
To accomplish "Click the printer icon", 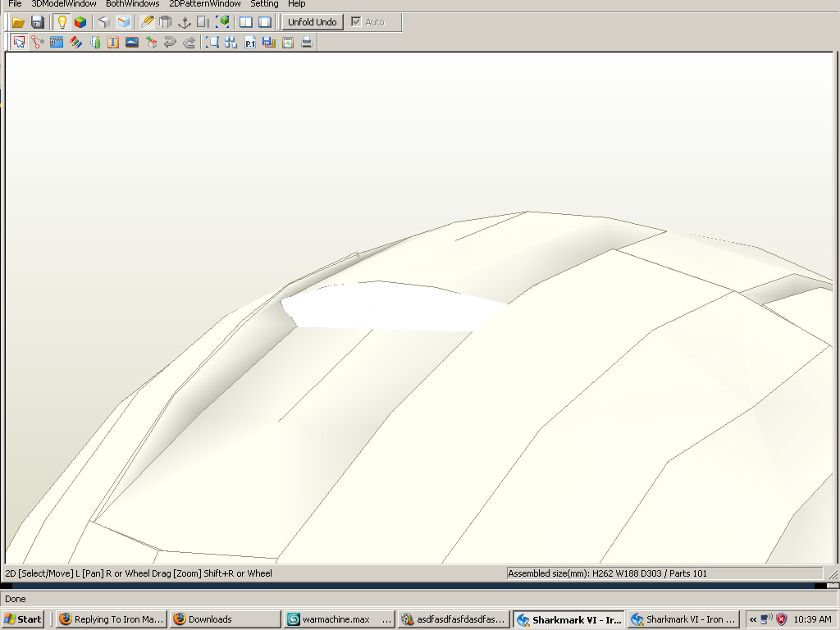I will (x=307, y=42).
